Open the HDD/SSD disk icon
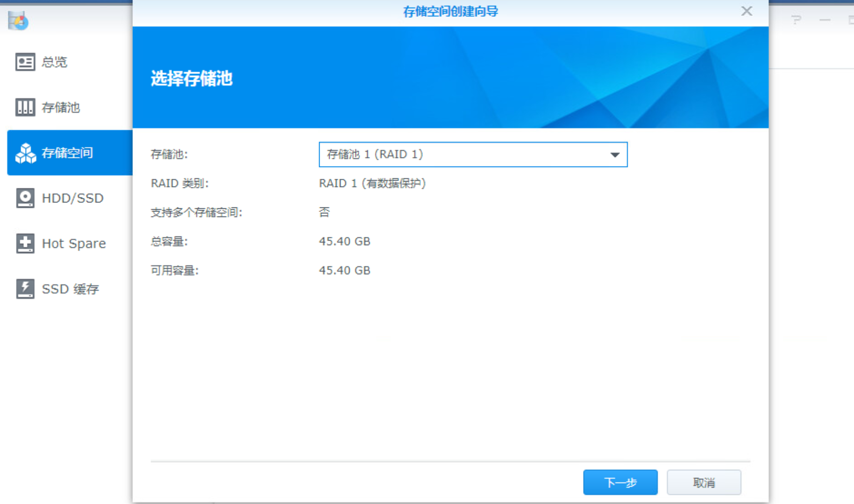Image resolution: width=854 pixels, height=504 pixels. [x=25, y=198]
